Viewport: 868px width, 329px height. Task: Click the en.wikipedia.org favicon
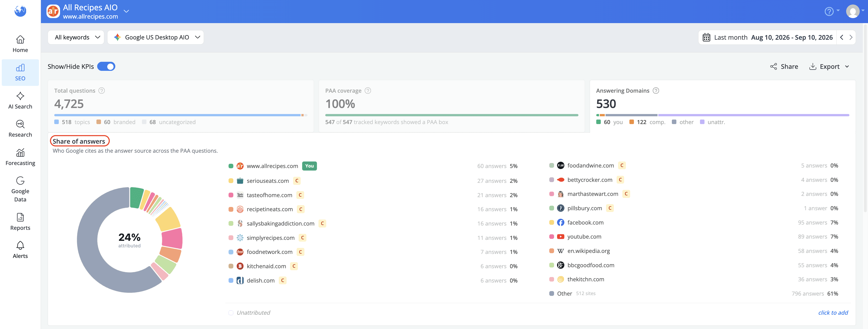point(560,251)
